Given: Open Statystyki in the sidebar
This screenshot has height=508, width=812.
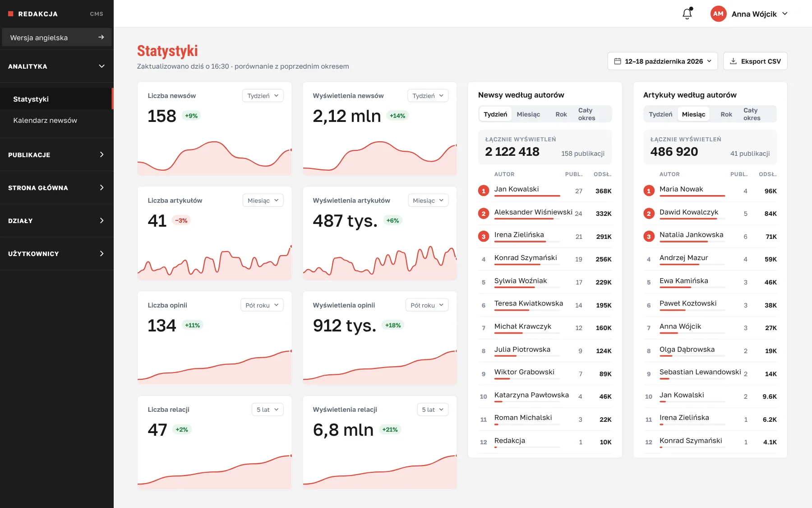Looking at the screenshot, I should coord(56,99).
